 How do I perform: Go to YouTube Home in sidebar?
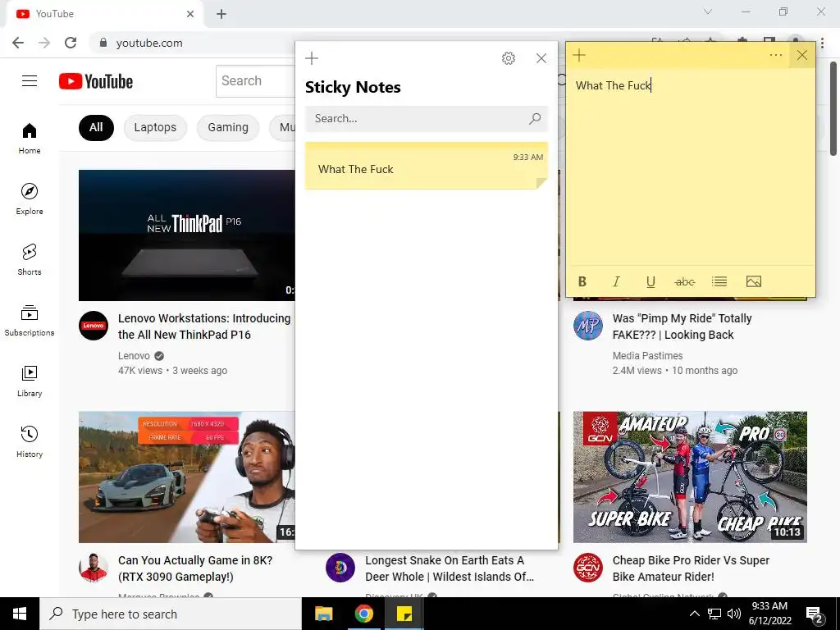tap(30, 138)
